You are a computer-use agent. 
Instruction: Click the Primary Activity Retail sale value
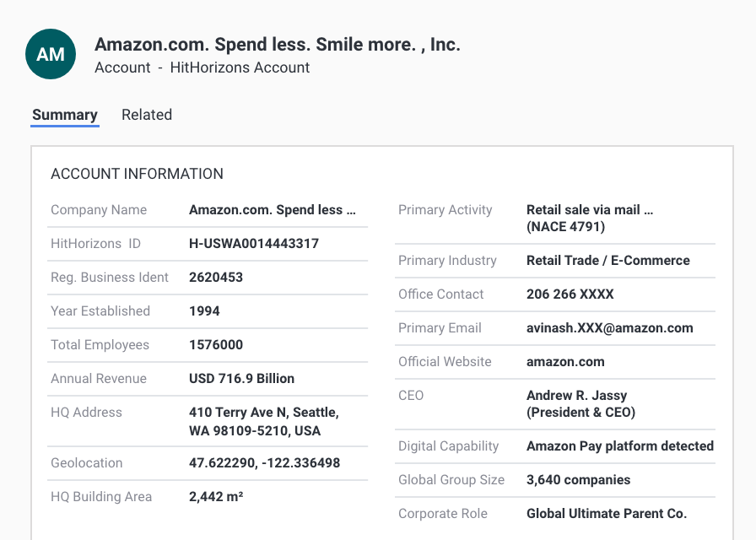pos(590,218)
